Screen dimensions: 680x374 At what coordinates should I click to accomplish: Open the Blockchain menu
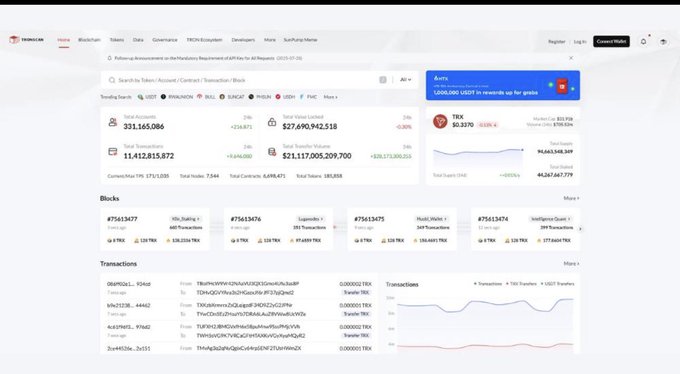(89, 40)
